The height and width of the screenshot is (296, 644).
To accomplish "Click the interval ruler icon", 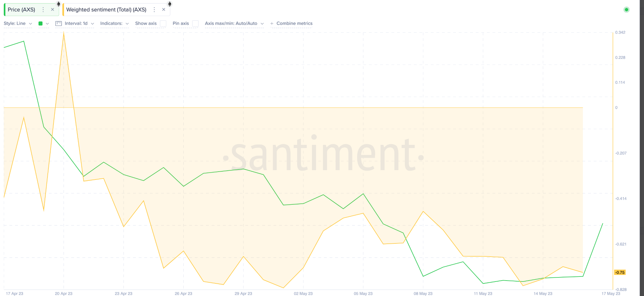I will point(58,23).
